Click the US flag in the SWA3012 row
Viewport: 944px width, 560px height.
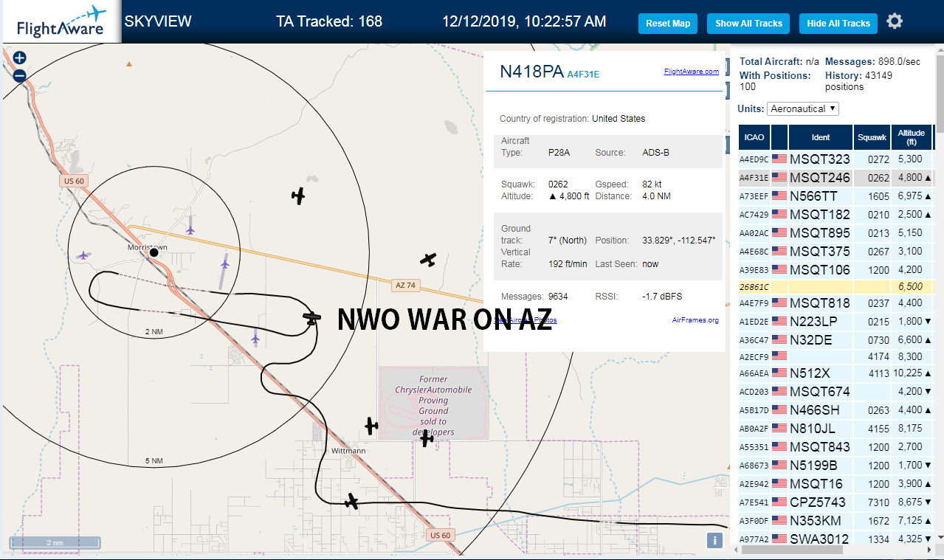click(779, 539)
